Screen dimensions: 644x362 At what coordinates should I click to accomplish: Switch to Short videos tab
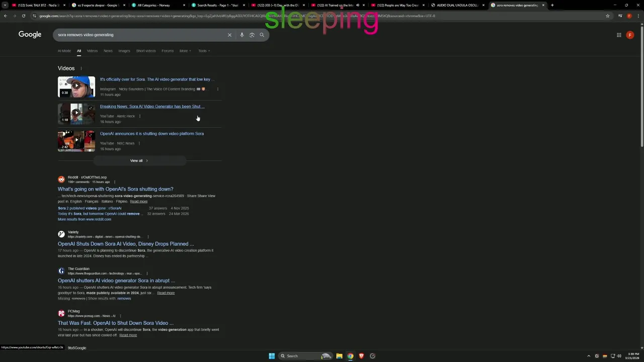tap(146, 51)
